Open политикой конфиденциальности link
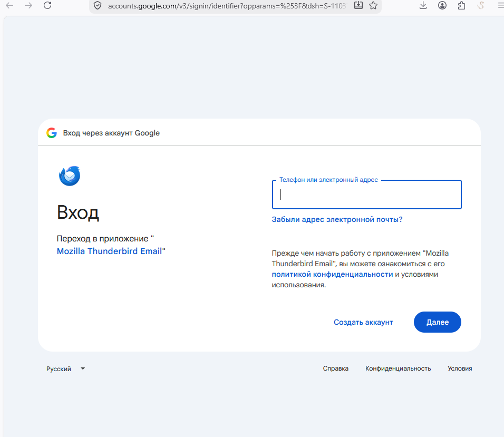The height and width of the screenshot is (437, 504). coord(332,274)
